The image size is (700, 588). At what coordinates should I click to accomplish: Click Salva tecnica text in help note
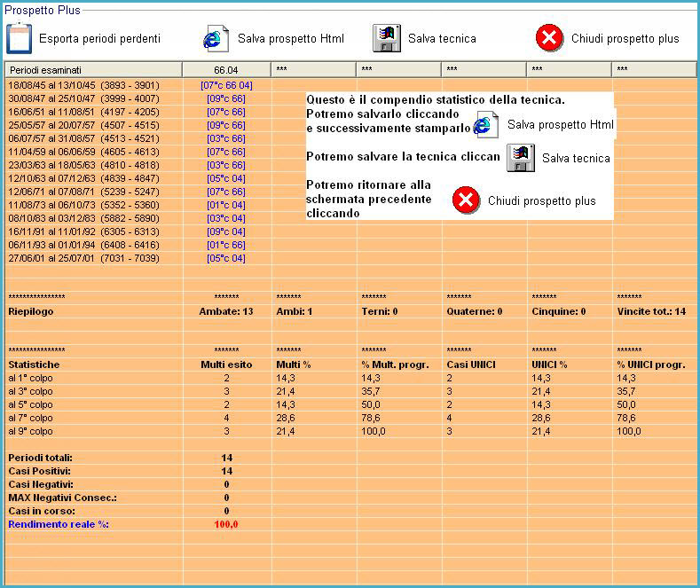point(576,159)
